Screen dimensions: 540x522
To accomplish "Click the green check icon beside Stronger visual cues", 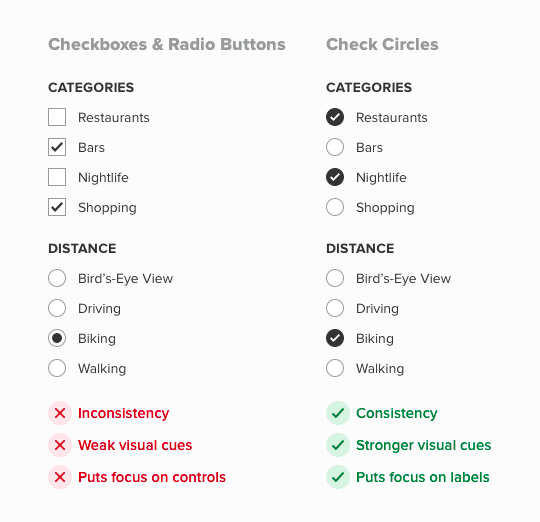I will tap(338, 445).
